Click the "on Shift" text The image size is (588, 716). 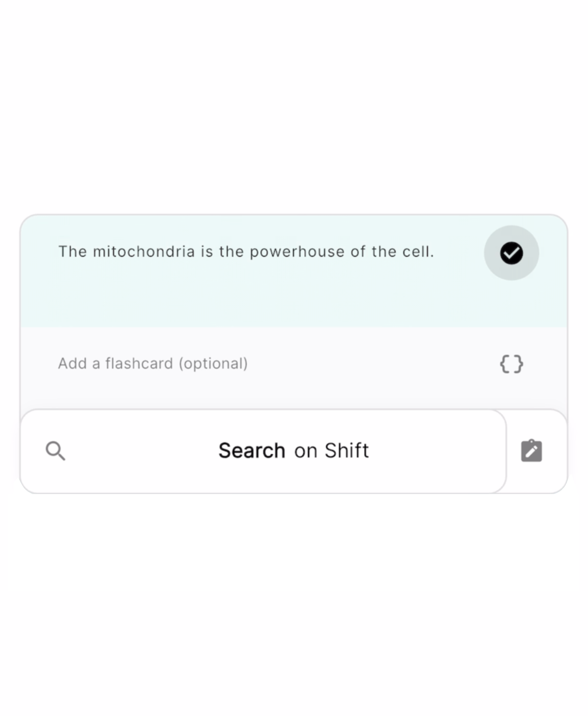tap(331, 451)
